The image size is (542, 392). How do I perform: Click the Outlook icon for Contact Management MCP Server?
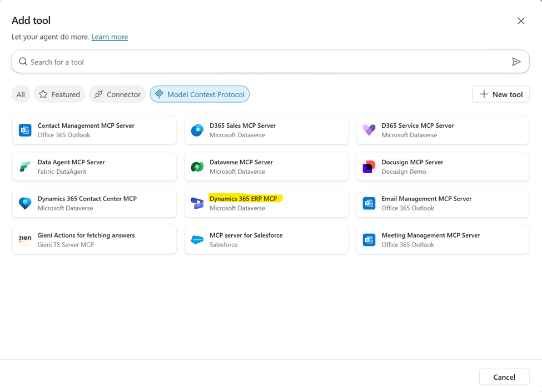tap(25, 130)
